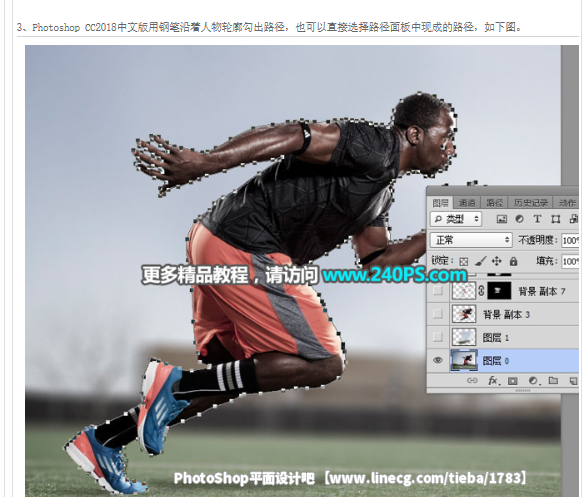Add a layer mask button

pyautogui.click(x=513, y=381)
